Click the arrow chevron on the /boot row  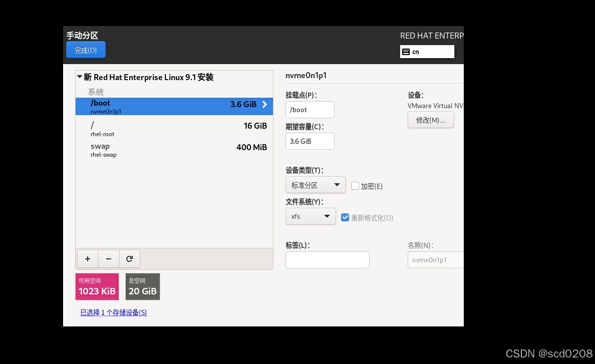[x=264, y=104]
